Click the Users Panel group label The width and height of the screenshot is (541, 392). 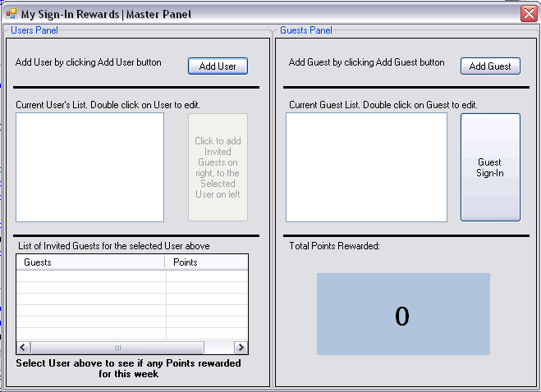(x=34, y=30)
